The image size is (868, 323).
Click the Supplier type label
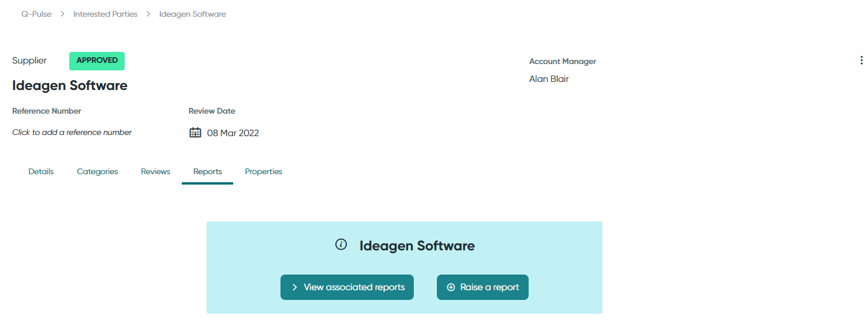[x=29, y=61]
